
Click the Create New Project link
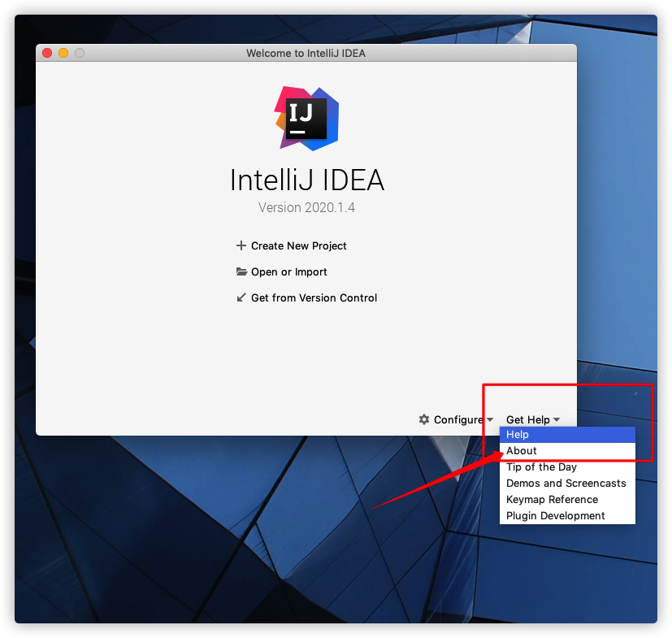click(x=298, y=245)
